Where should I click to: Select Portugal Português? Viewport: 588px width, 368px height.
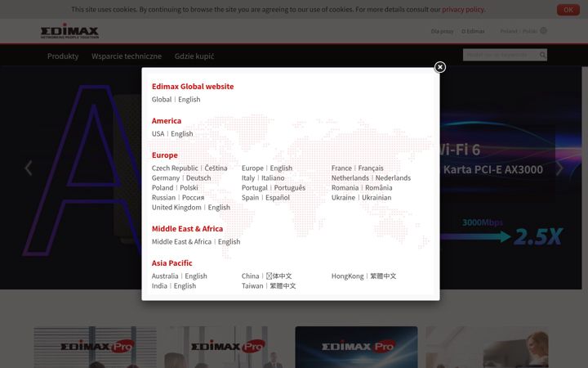tap(274, 188)
